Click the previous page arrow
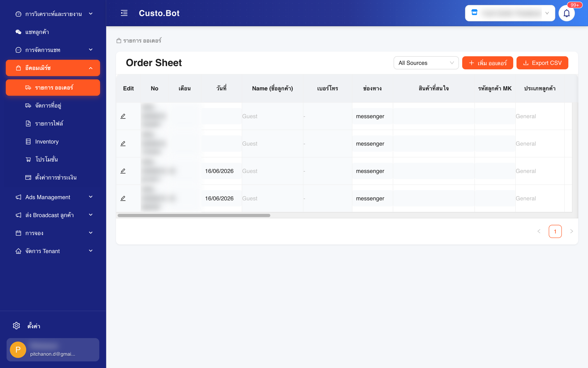Screen dimensions: 588x368 539,231
